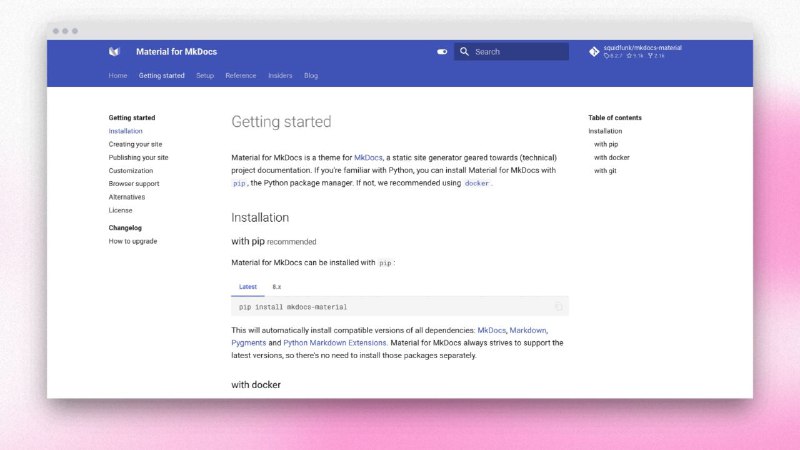Click the docker code link in intro
Viewport: 800px width, 450px height.
(477, 183)
